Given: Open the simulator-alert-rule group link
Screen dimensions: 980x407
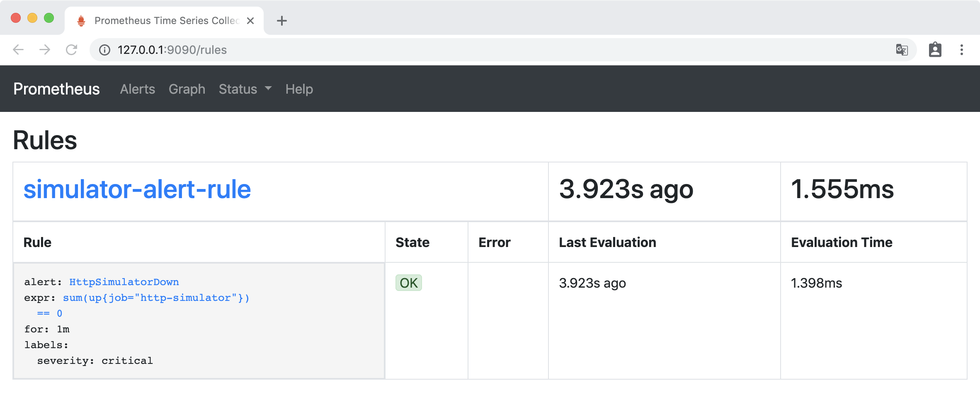Looking at the screenshot, I should pos(137,189).
